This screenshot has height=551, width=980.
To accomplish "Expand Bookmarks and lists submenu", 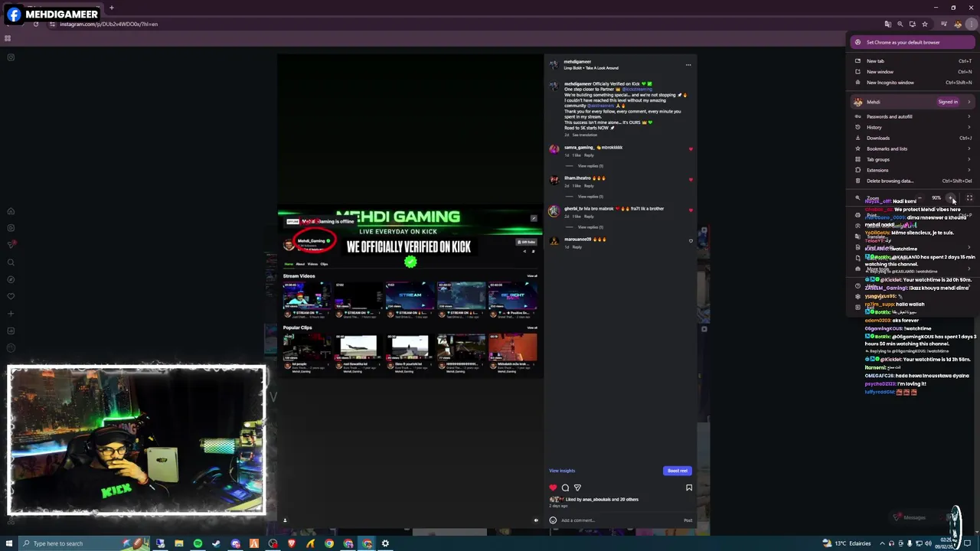I will tap(911, 148).
